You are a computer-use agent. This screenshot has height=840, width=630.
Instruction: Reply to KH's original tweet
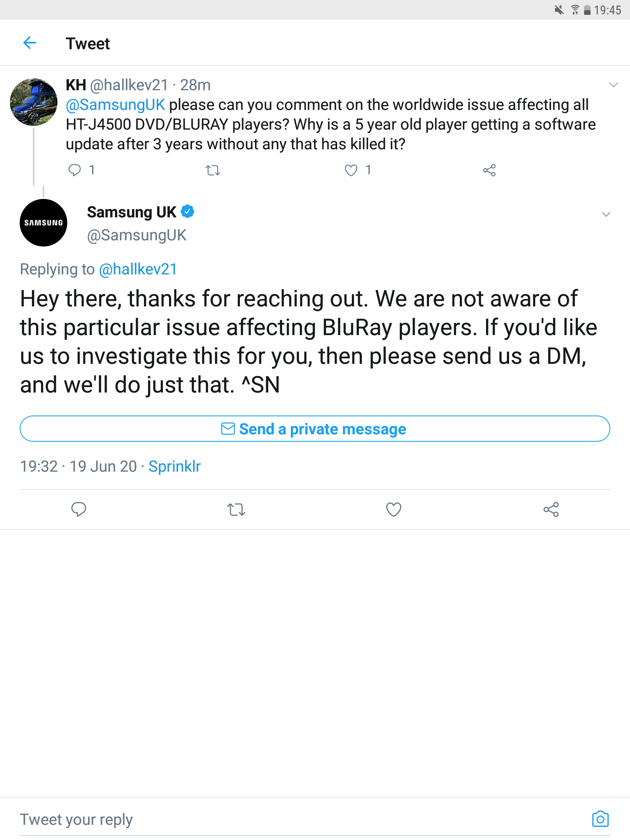(75, 170)
